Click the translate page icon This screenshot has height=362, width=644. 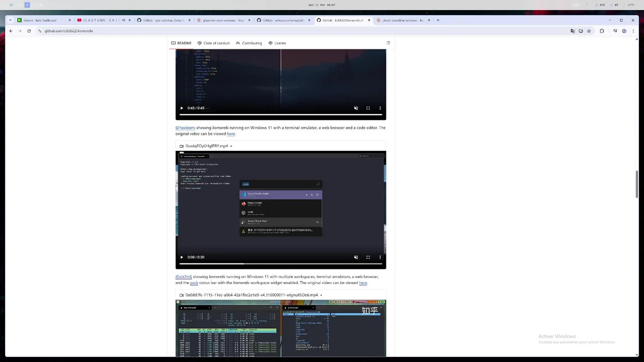[573, 31]
